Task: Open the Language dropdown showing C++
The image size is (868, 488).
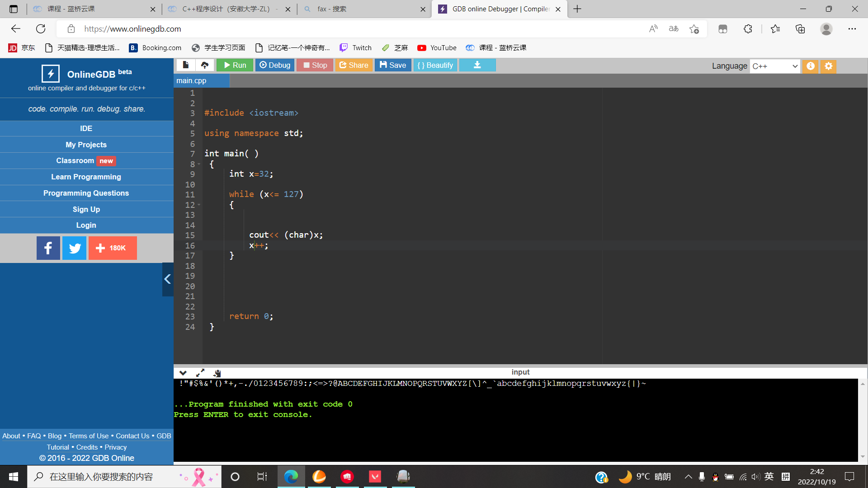Action: tap(775, 66)
